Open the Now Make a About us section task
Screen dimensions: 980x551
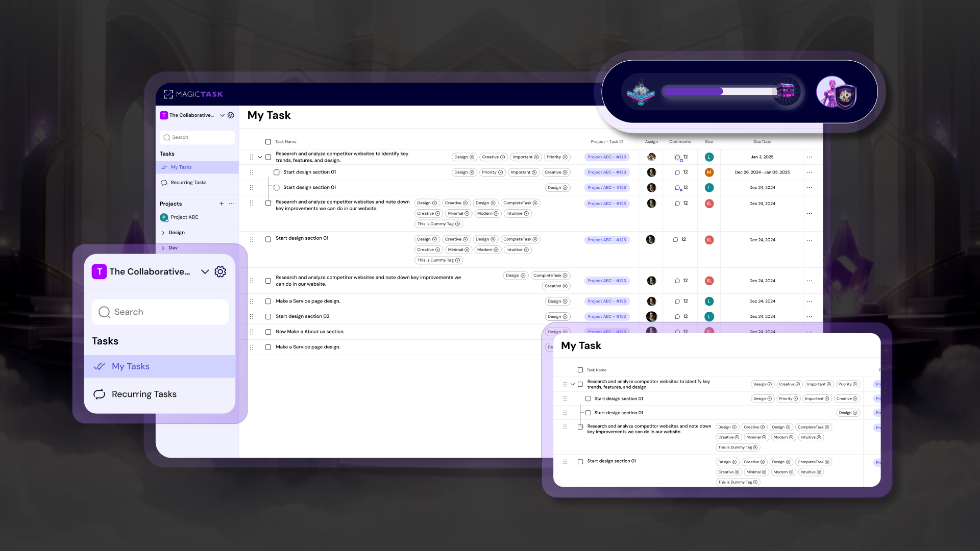coord(310,332)
